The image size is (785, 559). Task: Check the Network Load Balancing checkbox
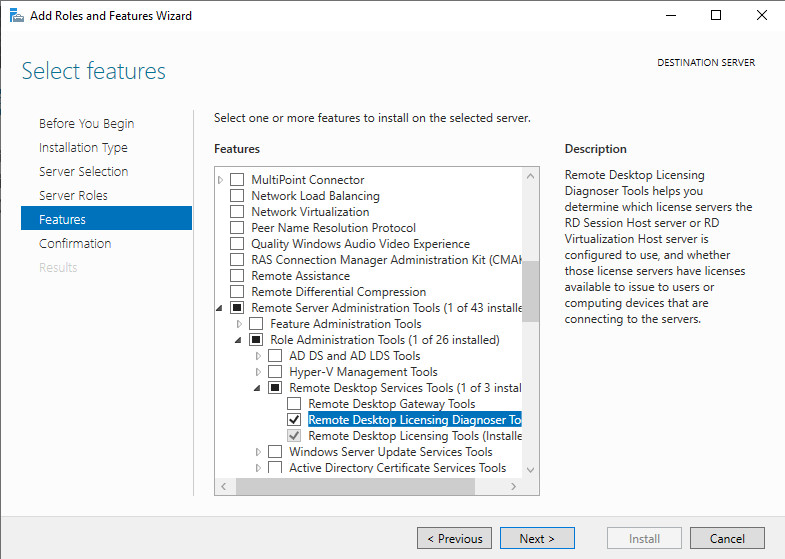(237, 196)
